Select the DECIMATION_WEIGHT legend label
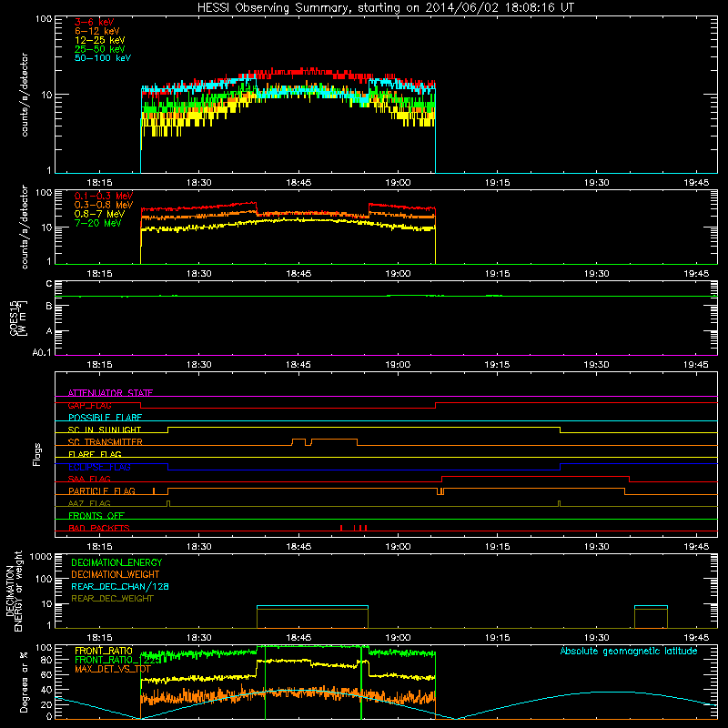This screenshot has height=728, width=728. (x=116, y=574)
